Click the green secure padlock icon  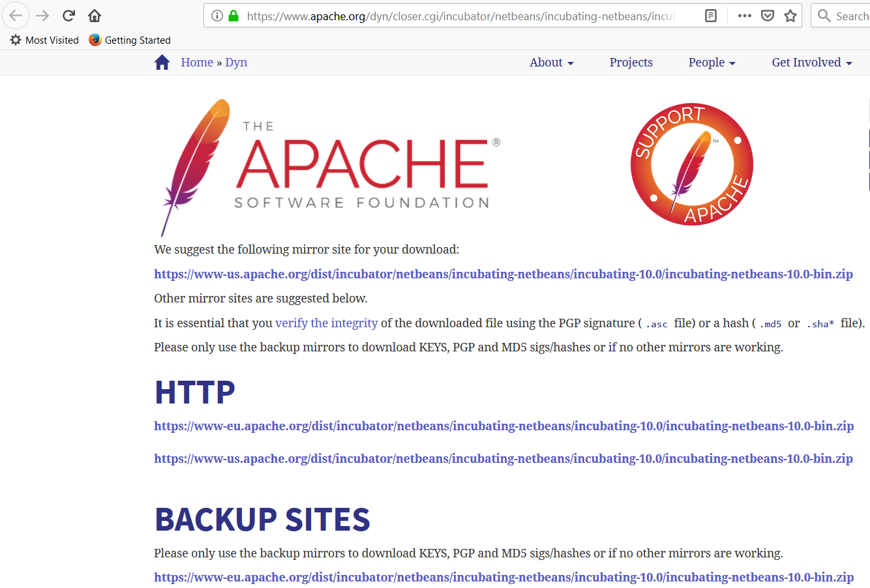[233, 16]
